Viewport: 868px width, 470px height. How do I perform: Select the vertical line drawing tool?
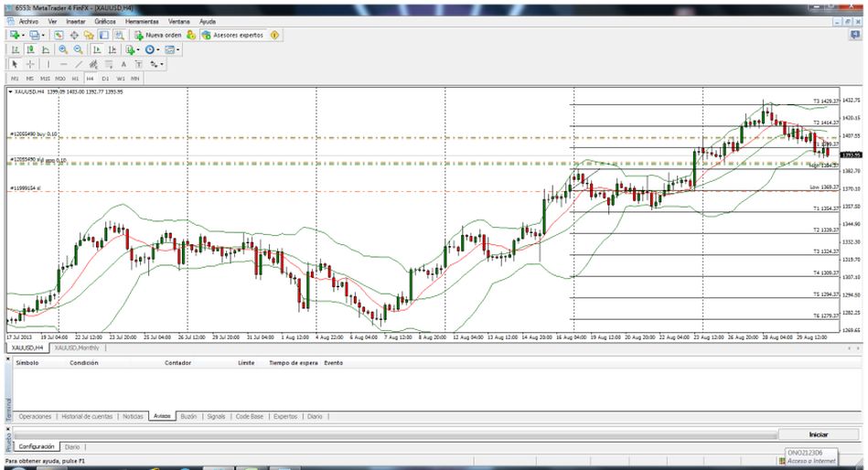pos(47,64)
